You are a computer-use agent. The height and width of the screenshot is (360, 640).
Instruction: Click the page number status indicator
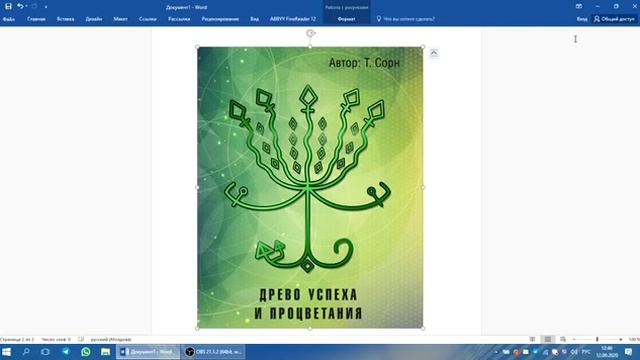pyautogui.click(x=17, y=339)
